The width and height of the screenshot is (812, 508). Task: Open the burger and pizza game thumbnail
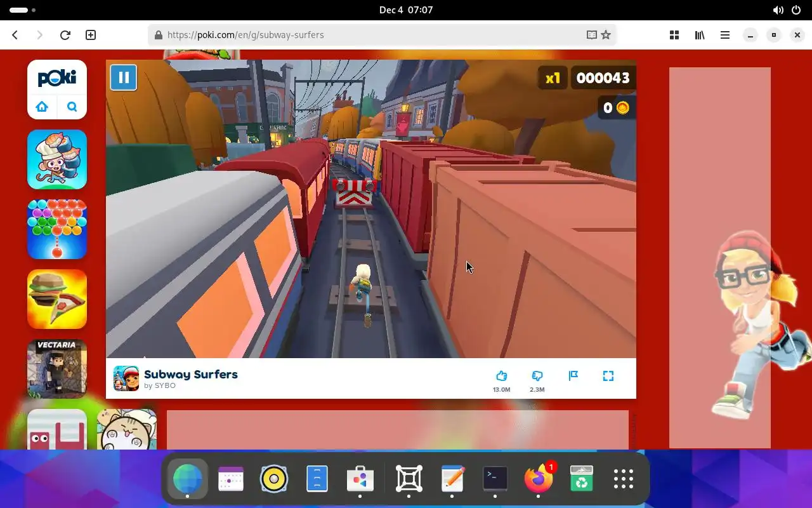click(57, 299)
